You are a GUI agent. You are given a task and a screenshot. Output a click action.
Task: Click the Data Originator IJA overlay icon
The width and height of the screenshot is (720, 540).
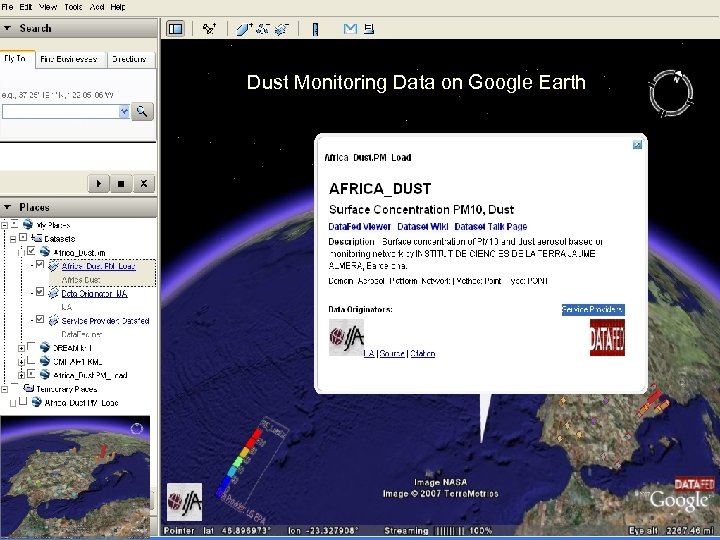click(x=53, y=293)
